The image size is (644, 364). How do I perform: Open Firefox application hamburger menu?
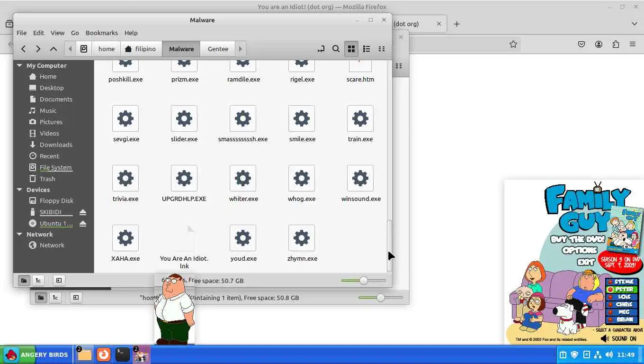633,44
